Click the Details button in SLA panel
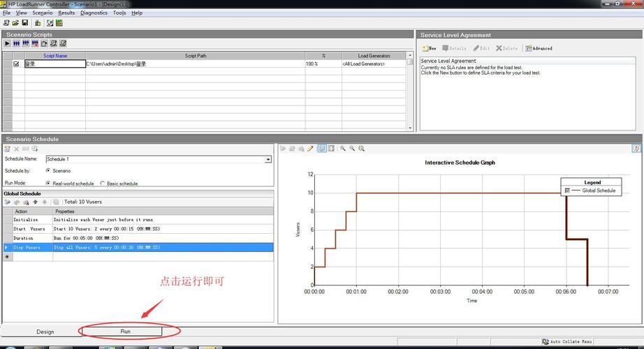 (454, 48)
